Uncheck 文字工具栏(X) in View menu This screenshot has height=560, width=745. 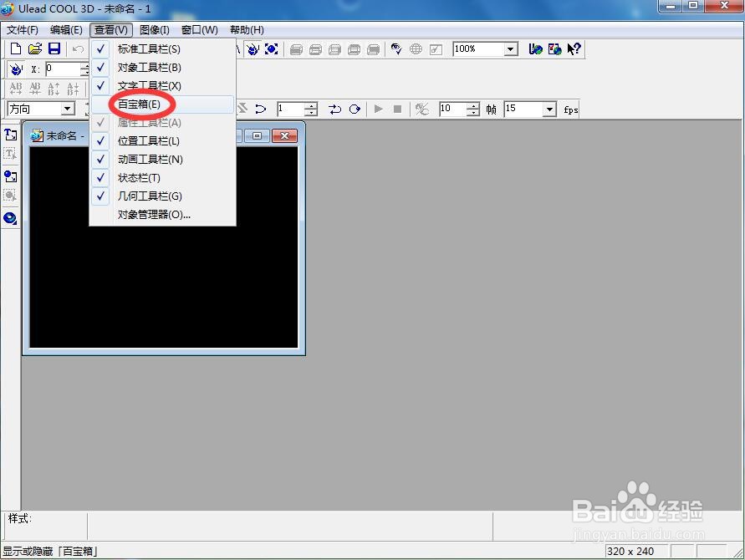162,86
